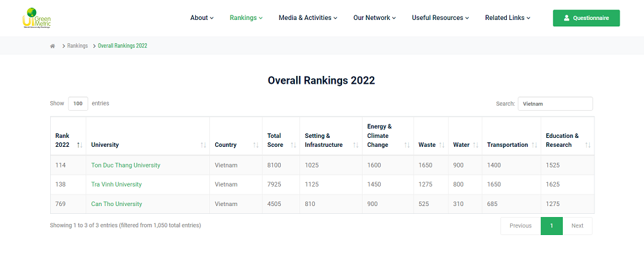Click Setting value 810
Image resolution: width=644 pixels, height=255 pixels.
(310, 204)
